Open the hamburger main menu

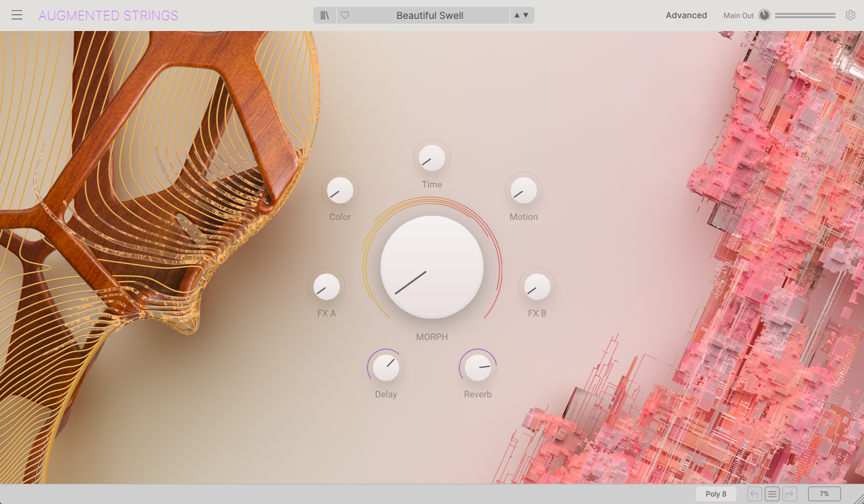tap(17, 16)
